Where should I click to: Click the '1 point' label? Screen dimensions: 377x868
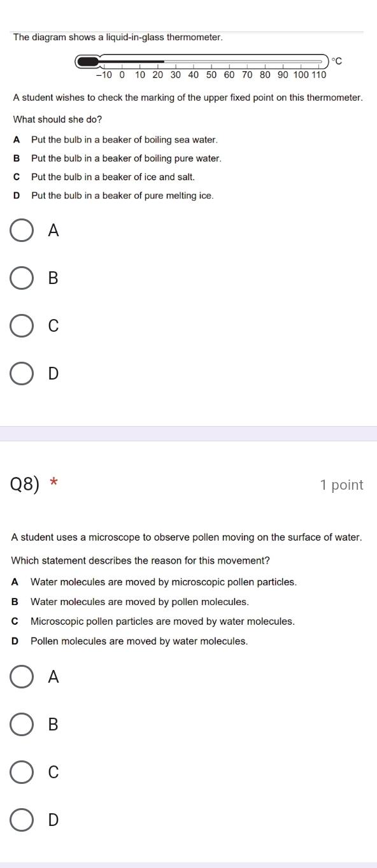click(x=341, y=485)
